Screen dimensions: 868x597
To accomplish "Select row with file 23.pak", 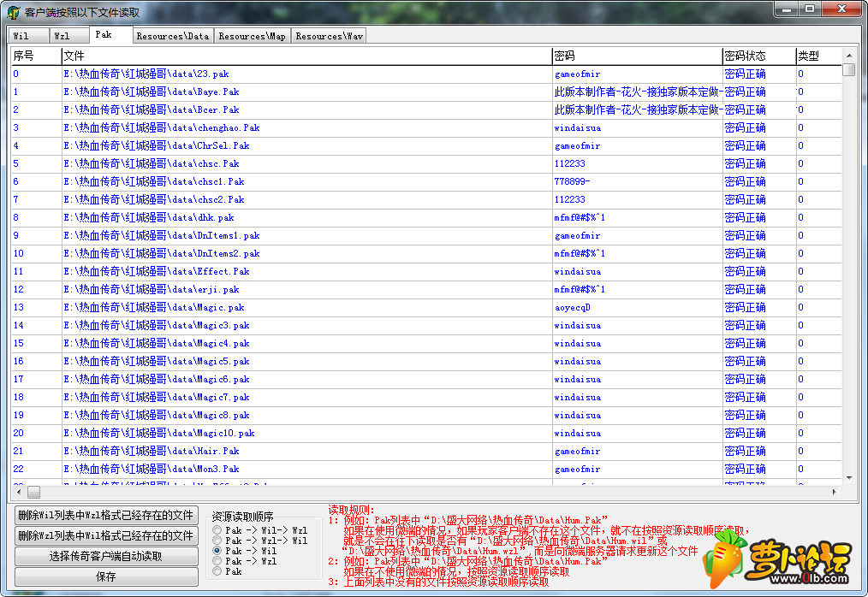I will click(x=426, y=74).
